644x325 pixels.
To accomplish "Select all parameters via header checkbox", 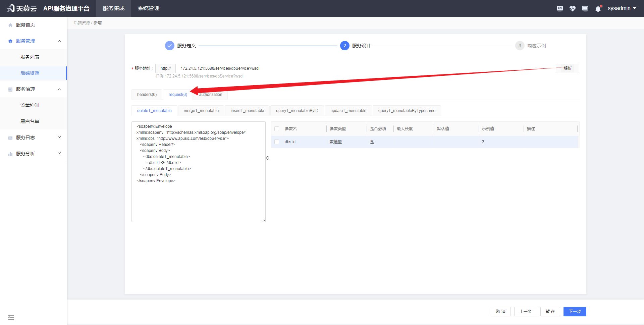I will [x=277, y=129].
